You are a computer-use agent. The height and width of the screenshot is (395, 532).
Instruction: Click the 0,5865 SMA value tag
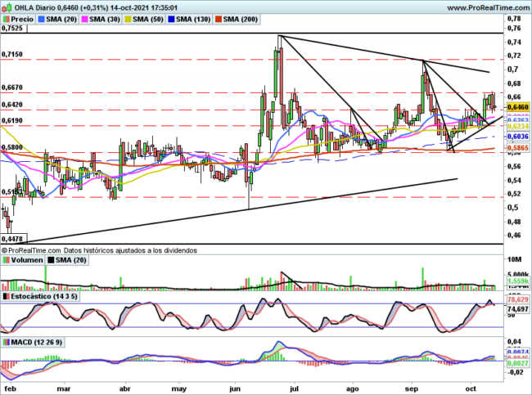click(x=518, y=148)
